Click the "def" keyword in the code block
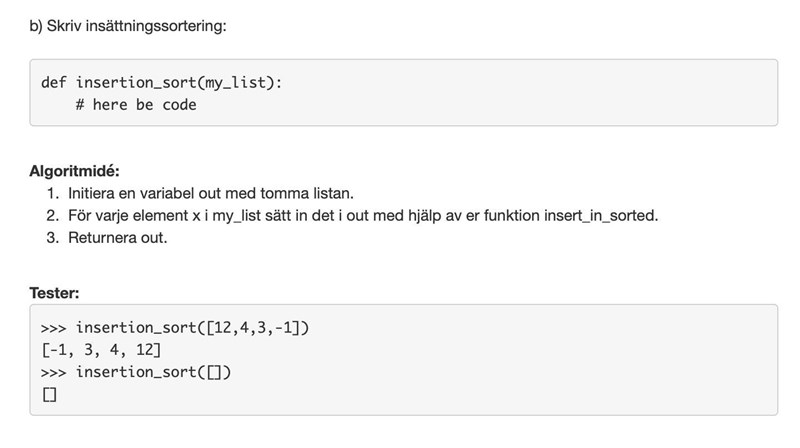The image size is (800, 448). 53,82
